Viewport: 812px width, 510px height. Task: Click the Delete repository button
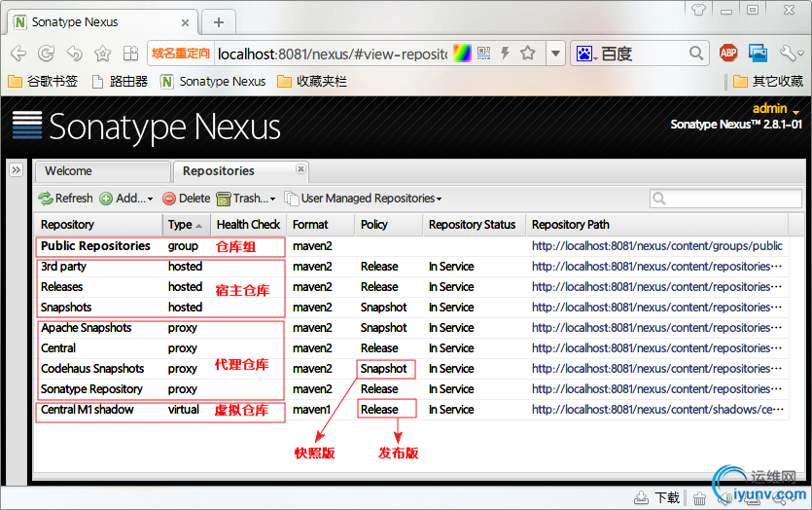(x=187, y=199)
